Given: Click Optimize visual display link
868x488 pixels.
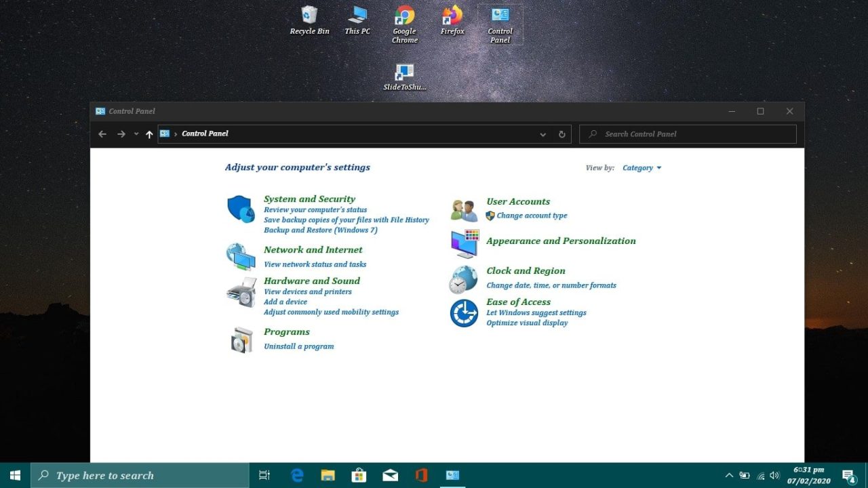Looking at the screenshot, I should pos(527,323).
